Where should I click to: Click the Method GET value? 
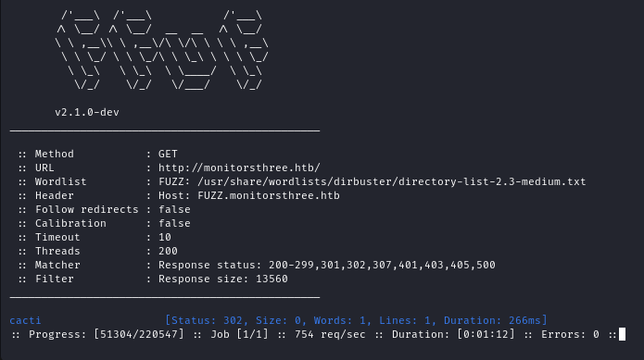[168, 155]
